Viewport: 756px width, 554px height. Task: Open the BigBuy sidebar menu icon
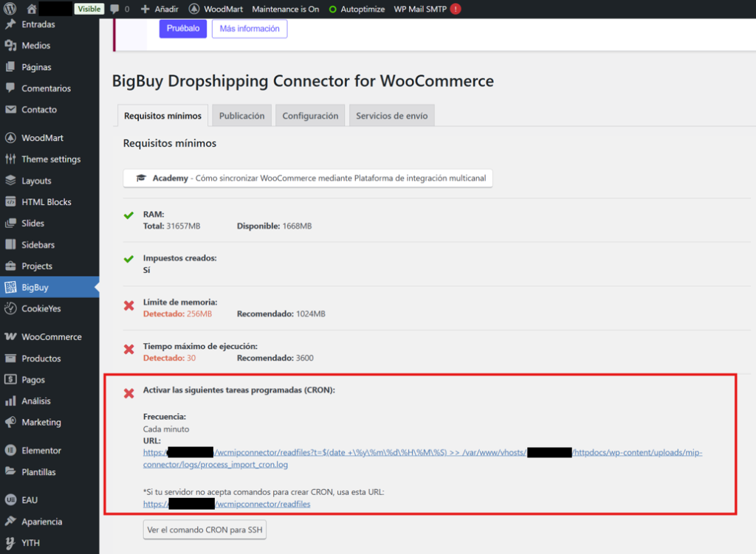point(10,287)
